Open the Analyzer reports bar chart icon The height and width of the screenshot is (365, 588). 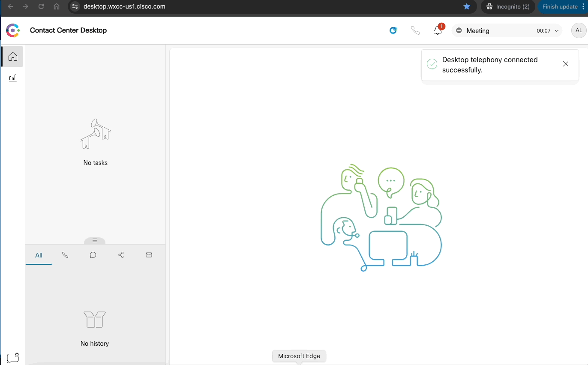(x=13, y=78)
